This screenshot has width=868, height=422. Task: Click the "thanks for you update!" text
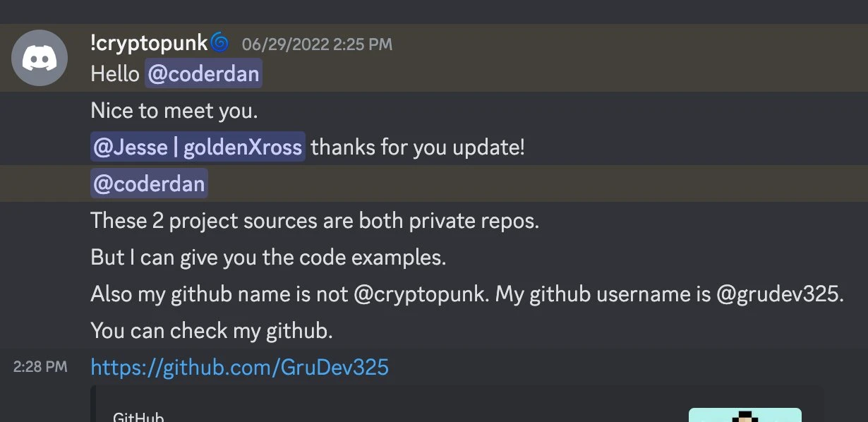coord(418,147)
